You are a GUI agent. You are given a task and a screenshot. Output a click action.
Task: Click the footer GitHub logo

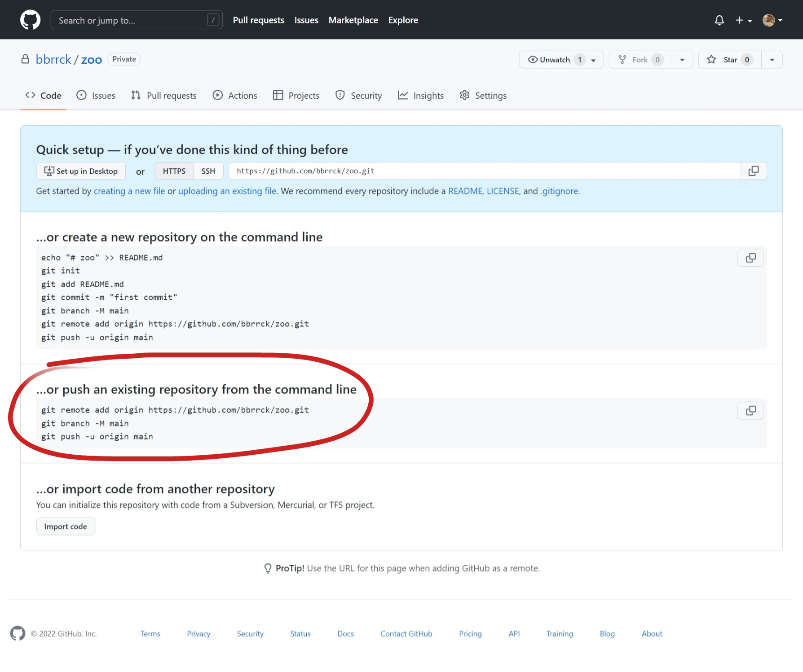[18, 633]
